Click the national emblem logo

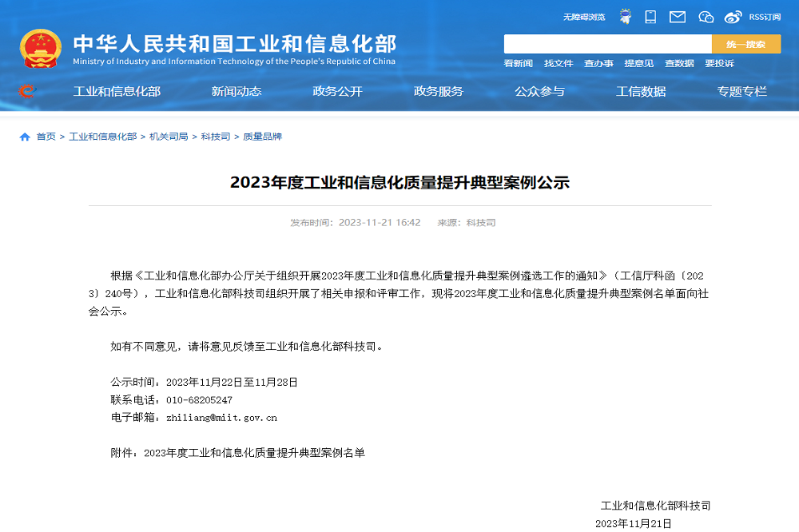pyautogui.click(x=41, y=50)
